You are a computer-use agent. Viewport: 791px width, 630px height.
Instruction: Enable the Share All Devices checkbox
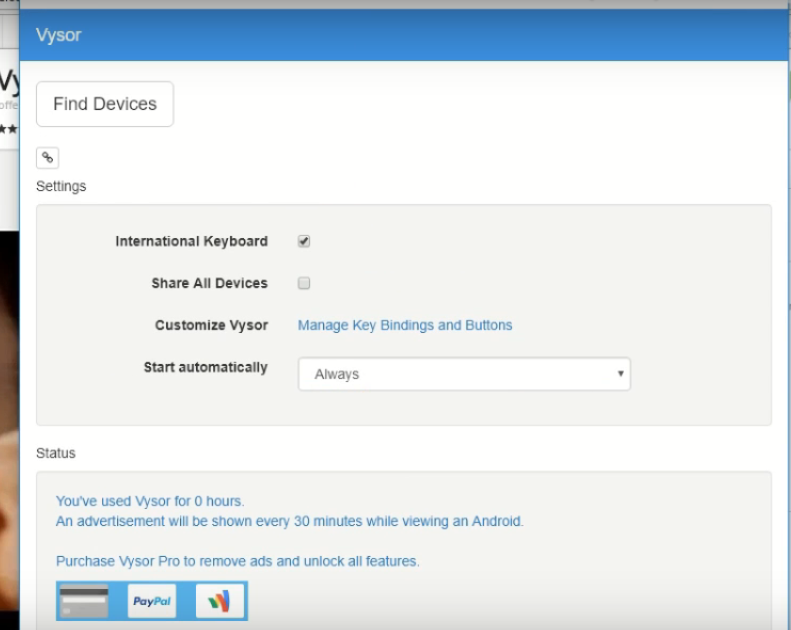[304, 283]
